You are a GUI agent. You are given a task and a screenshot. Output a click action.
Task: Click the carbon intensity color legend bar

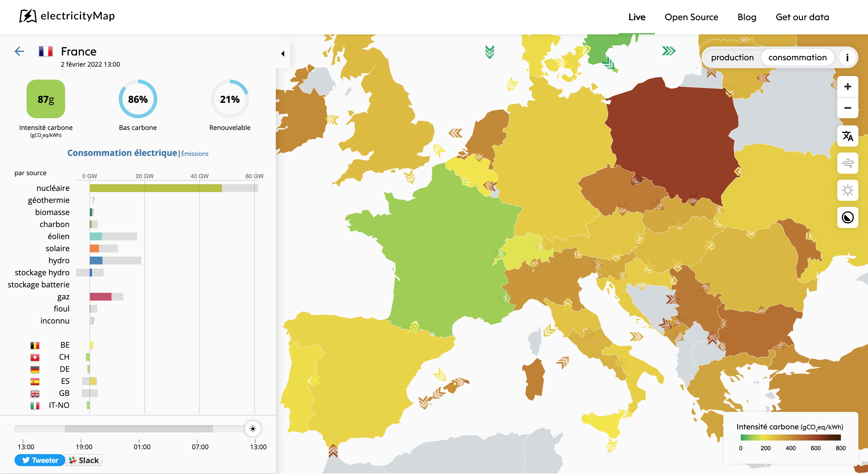click(x=791, y=438)
